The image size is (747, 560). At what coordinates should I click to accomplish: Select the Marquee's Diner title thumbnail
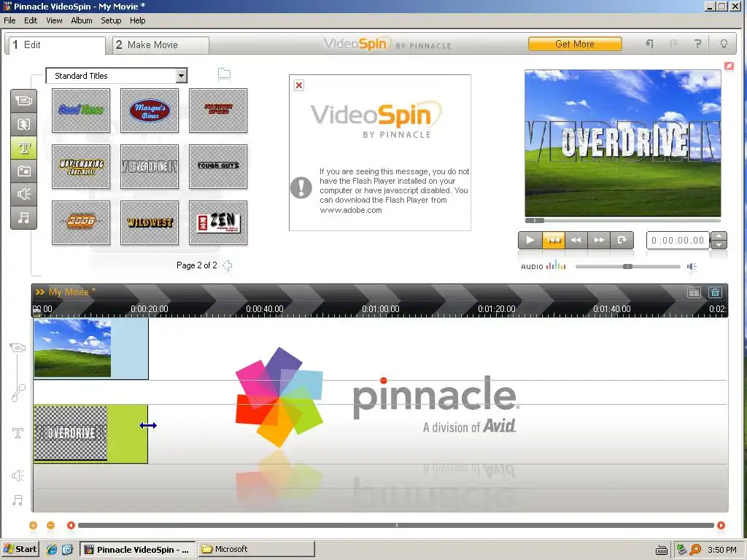pos(150,111)
